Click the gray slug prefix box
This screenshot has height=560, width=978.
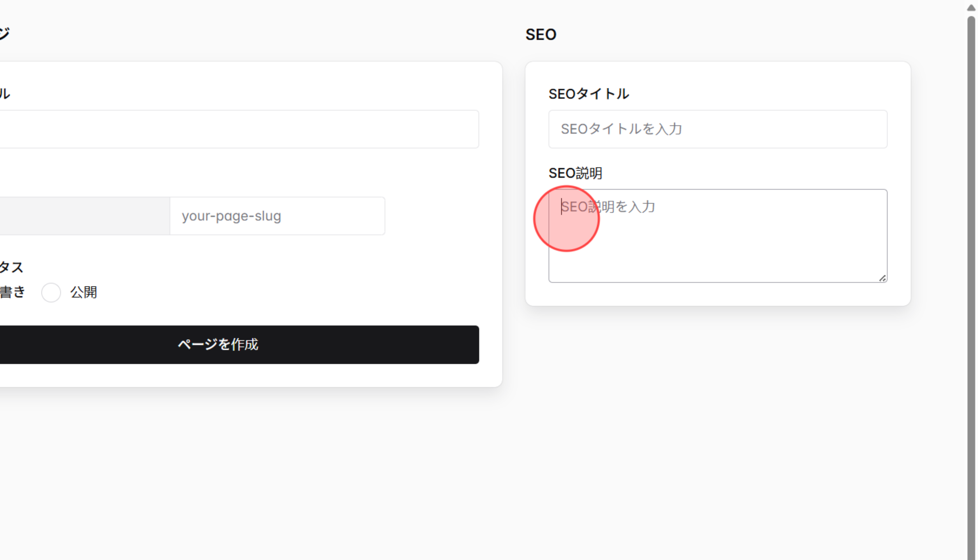coord(85,216)
